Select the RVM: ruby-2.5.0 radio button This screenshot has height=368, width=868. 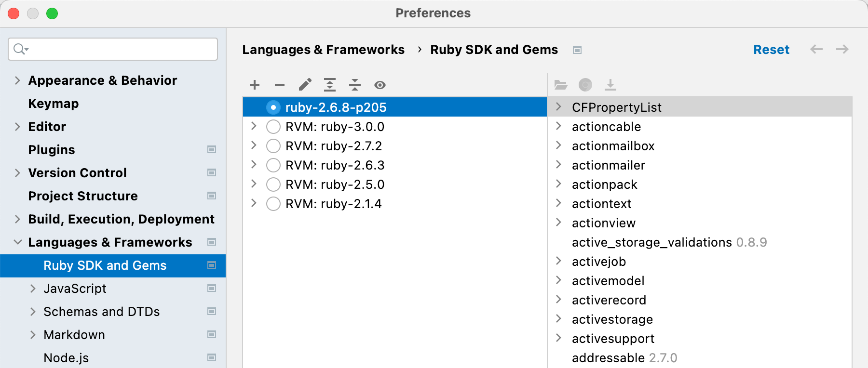click(273, 184)
